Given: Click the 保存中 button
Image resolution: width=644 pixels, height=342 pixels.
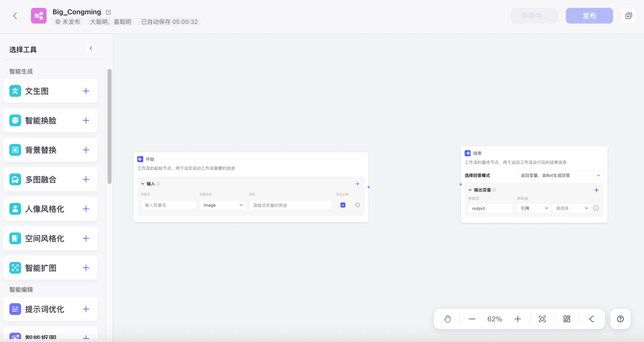Looking at the screenshot, I should pyautogui.click(x=534, y=16).
